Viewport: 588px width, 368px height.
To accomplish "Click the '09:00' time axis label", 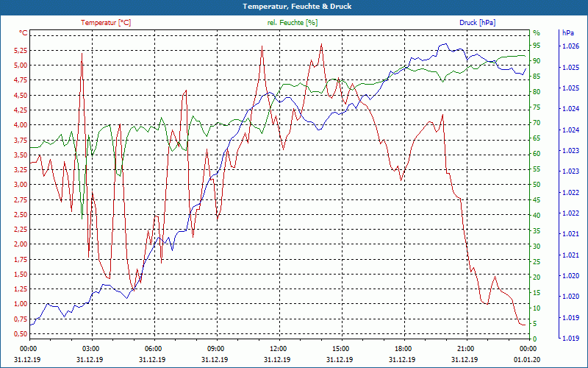I will coord(216,348).
